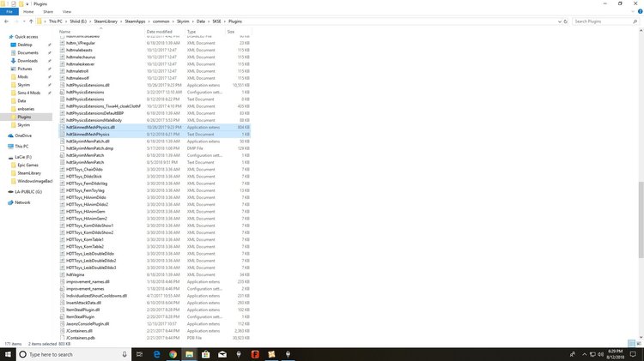The image size is (644, 361).
Task: Switch to details view layout button
Action: [632, 343]
